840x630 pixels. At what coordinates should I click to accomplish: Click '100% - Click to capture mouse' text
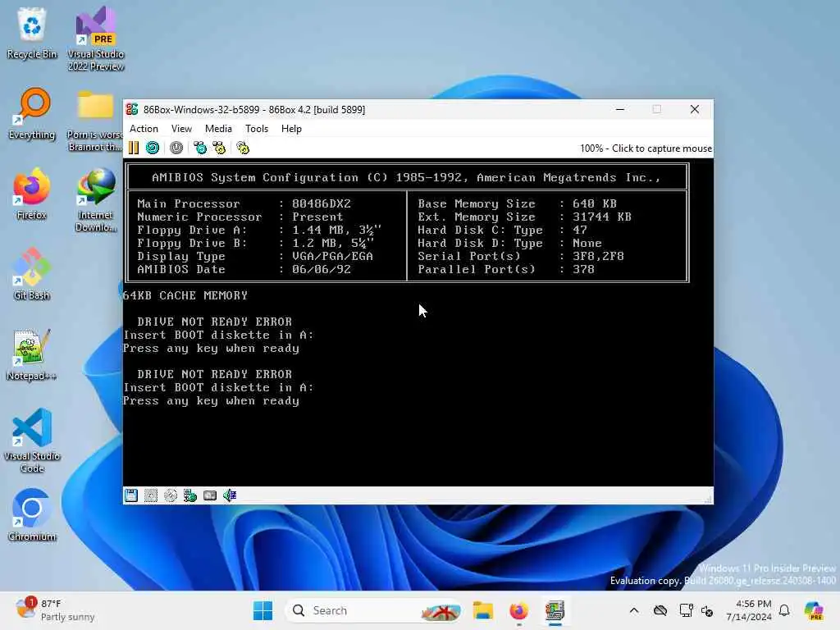(646, 148)
